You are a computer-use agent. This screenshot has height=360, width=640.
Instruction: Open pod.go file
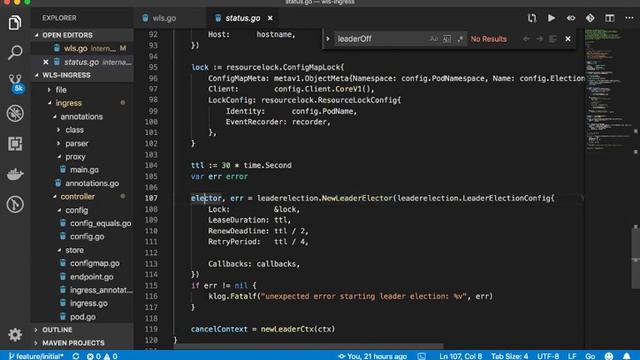(82, 317)
